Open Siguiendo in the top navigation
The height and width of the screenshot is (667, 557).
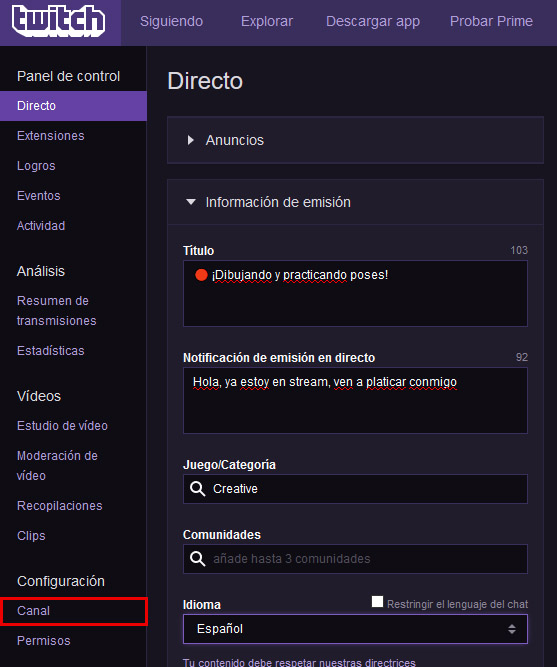click(171, 21)
